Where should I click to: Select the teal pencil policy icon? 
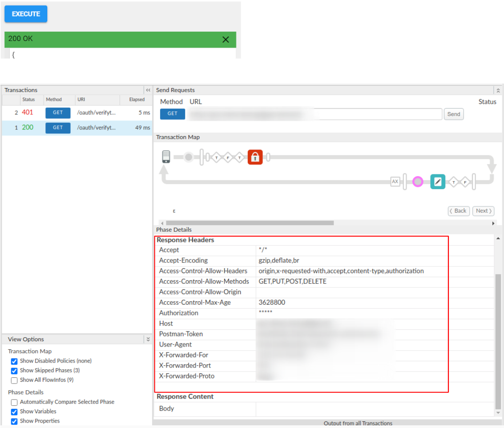(438, 182)
